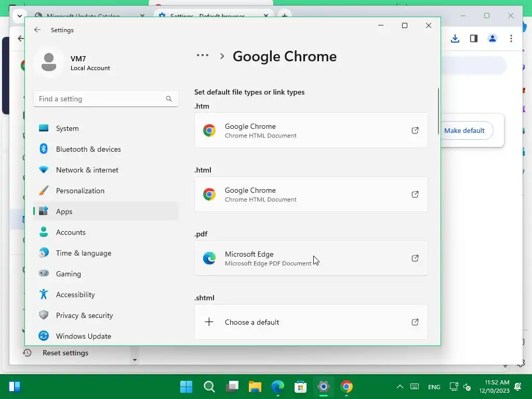
Task: Open Accounts category
Action: (106, 232)
